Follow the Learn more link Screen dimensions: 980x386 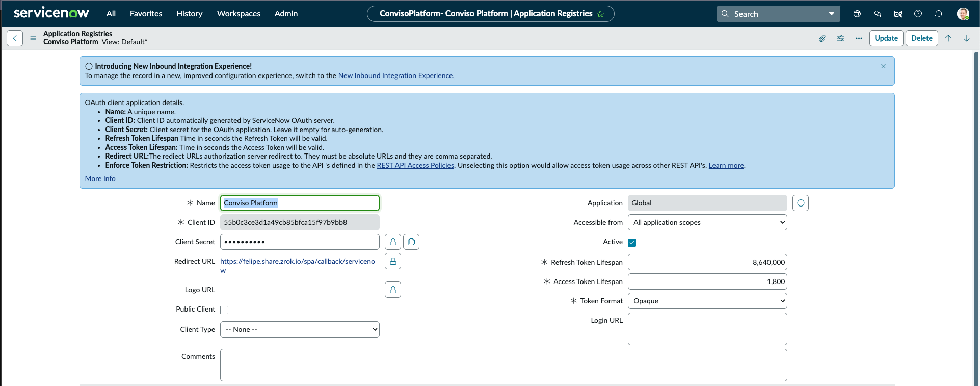pos(726,165)
